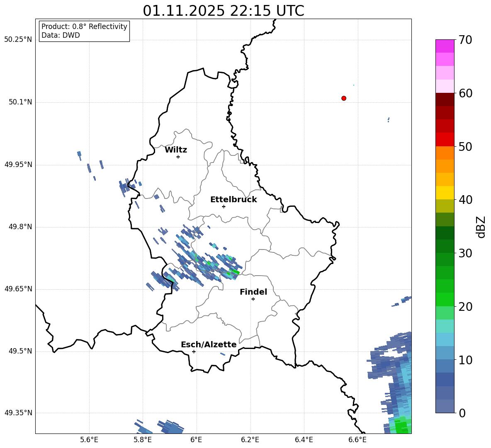The height and width of the screenshot is (448, 491).
Task: Click the 10 value on the colorbar
Action: (465, 360)
